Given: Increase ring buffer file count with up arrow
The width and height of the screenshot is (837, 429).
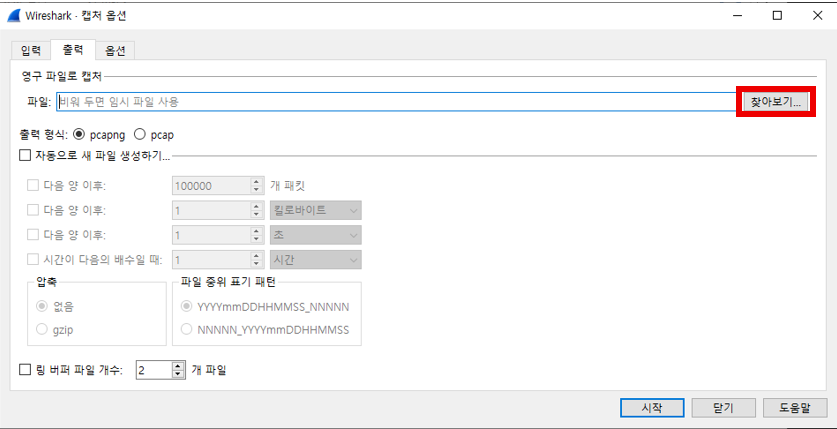Looking at the screenshot, I should pyautogui.click(x=179, y=366).
